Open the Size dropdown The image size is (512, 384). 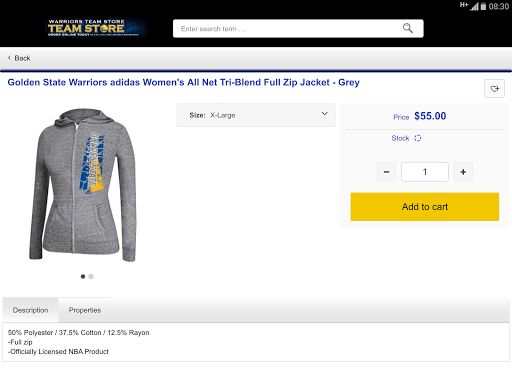point(256,115)
